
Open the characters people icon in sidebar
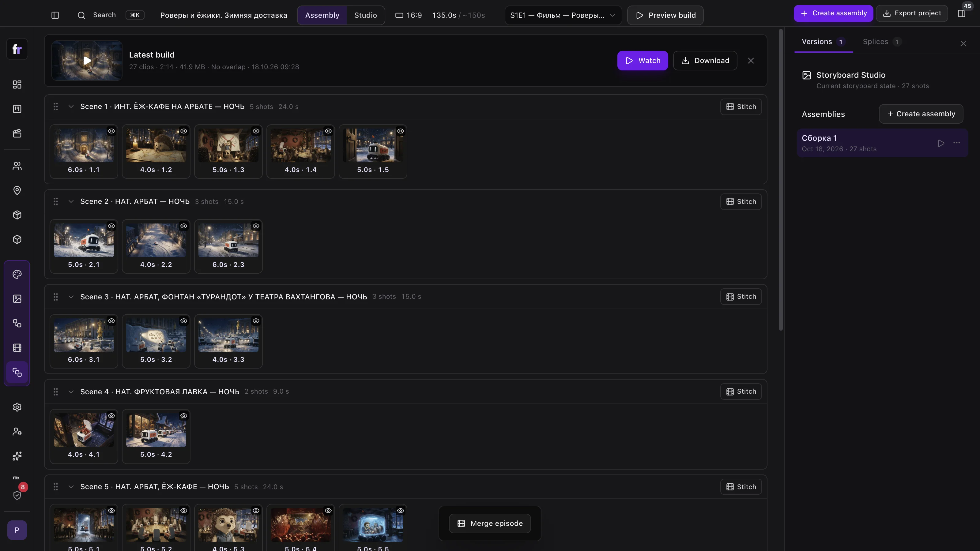tap(17, 166)
